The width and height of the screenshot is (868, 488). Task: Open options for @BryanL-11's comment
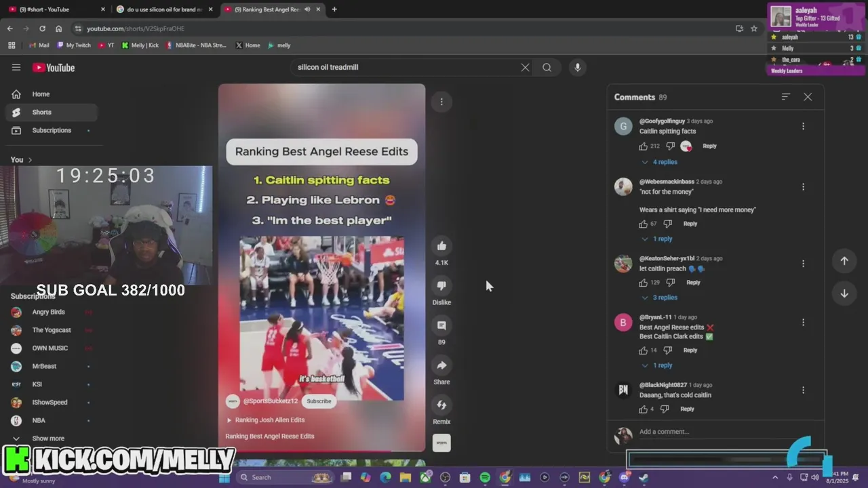click(803, 323)
